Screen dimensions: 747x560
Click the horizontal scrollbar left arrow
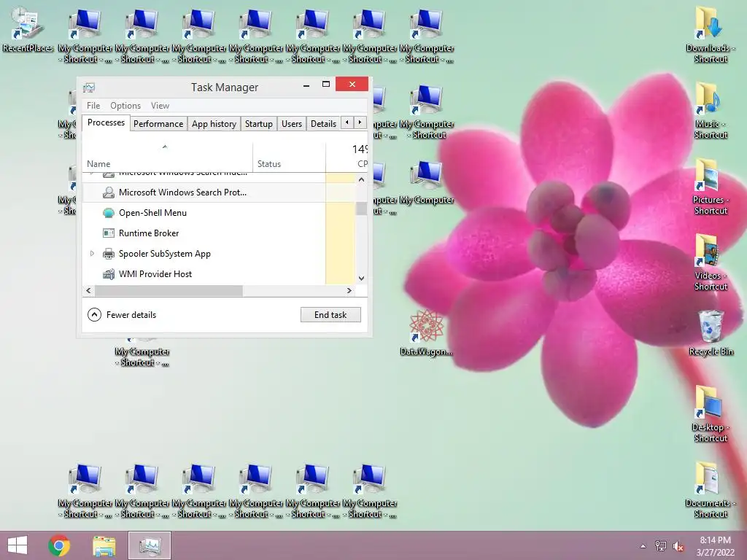pyautogui.click(x=88, y=290)
